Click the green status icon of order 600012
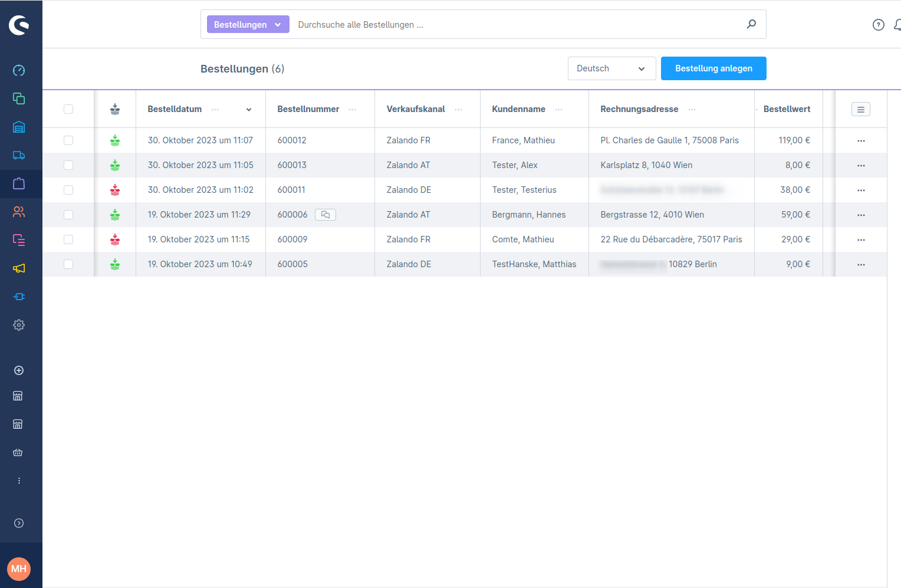The height and width of the screenshot is (588, 901). [115, 140]
